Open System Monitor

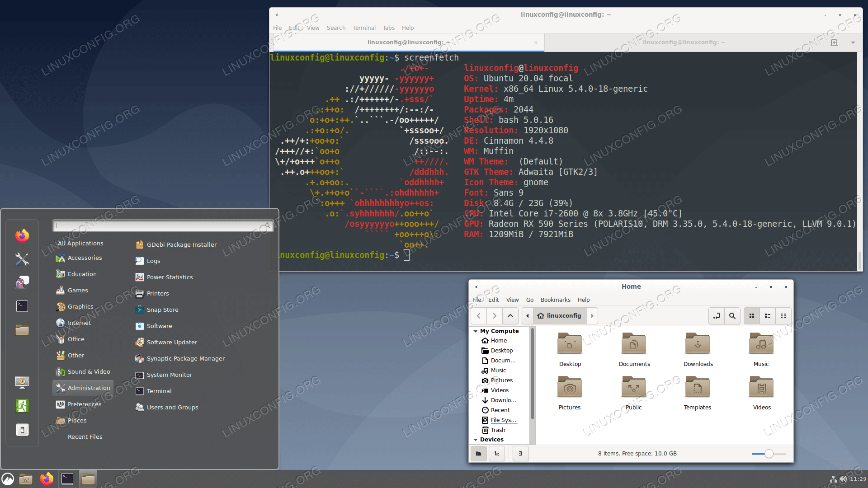point(164,375)
